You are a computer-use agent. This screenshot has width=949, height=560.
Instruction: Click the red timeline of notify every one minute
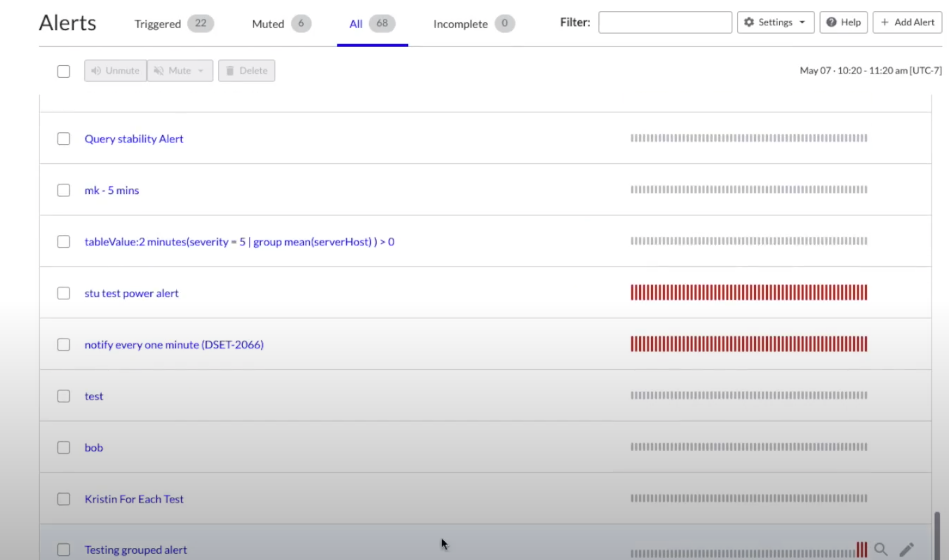[749, 344]
